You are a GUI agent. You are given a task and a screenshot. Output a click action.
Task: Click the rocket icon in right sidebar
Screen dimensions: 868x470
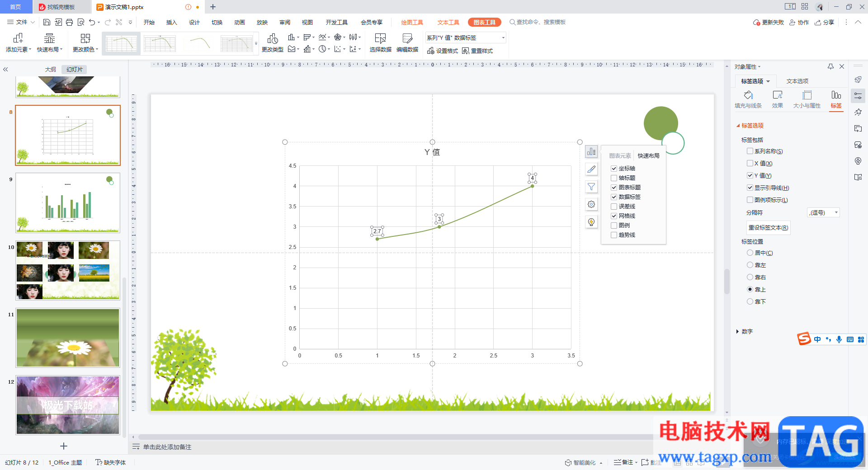pos(858,80)
